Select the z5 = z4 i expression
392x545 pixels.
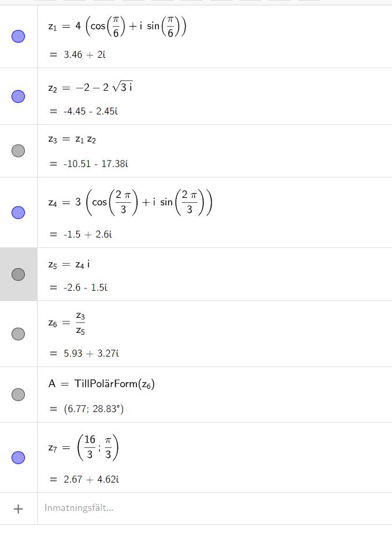coord(69,265)
